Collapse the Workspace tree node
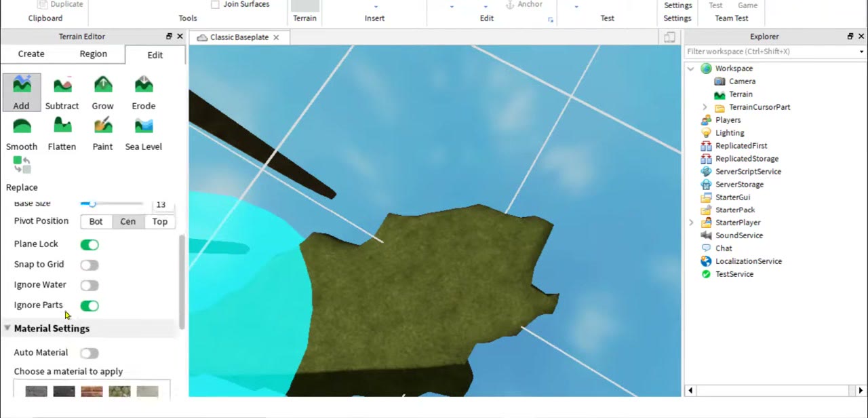 [691, 69]
